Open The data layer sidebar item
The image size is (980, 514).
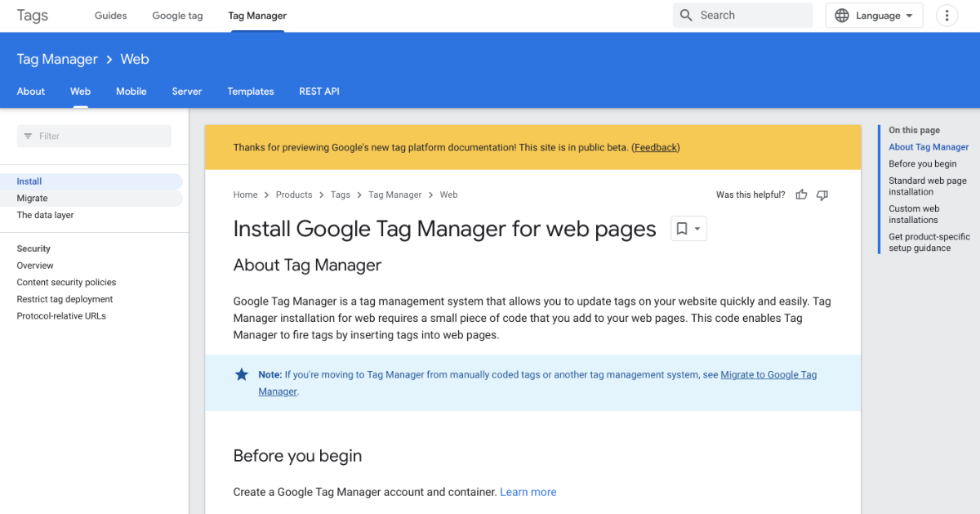pyautogui.click(x=45, y=215)
